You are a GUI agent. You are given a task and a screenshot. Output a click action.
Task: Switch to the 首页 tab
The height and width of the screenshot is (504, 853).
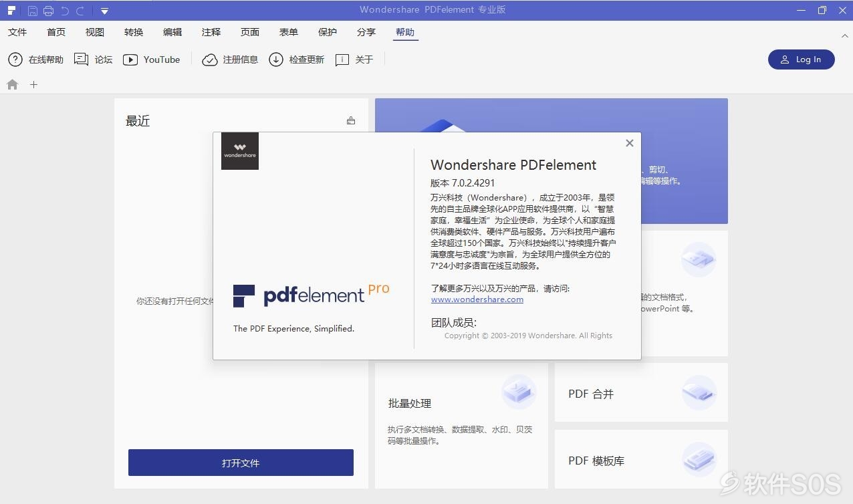[x=56, y=32]
